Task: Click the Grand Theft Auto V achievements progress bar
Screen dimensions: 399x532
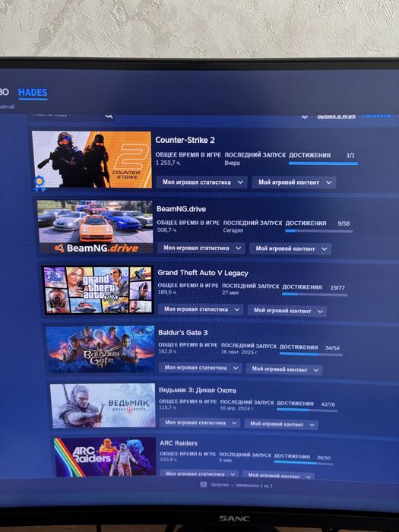Action: click(315, 295)
